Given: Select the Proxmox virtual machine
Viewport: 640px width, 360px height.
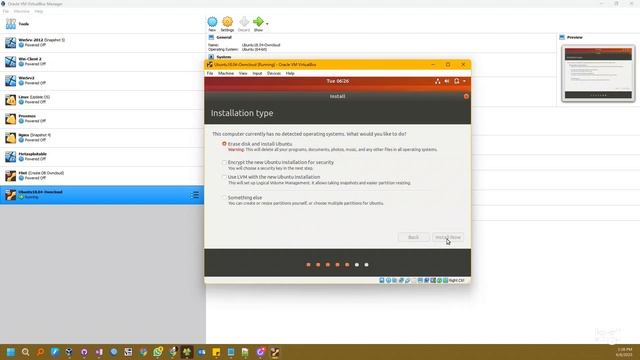Looking at the screenshot, I should point(102,118).
